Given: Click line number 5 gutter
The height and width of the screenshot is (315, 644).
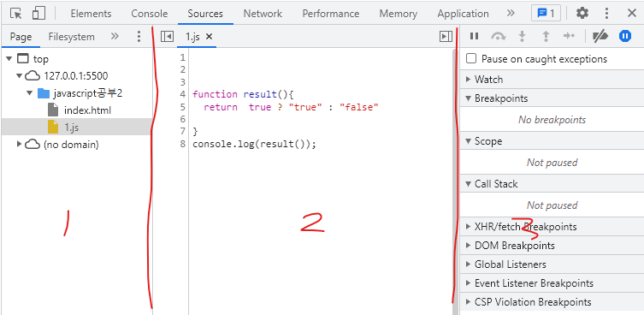Looking at the screenshot, I should 183,107.
